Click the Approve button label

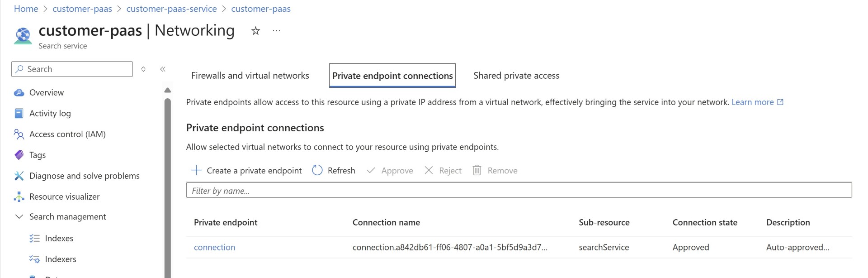point(397,171)
